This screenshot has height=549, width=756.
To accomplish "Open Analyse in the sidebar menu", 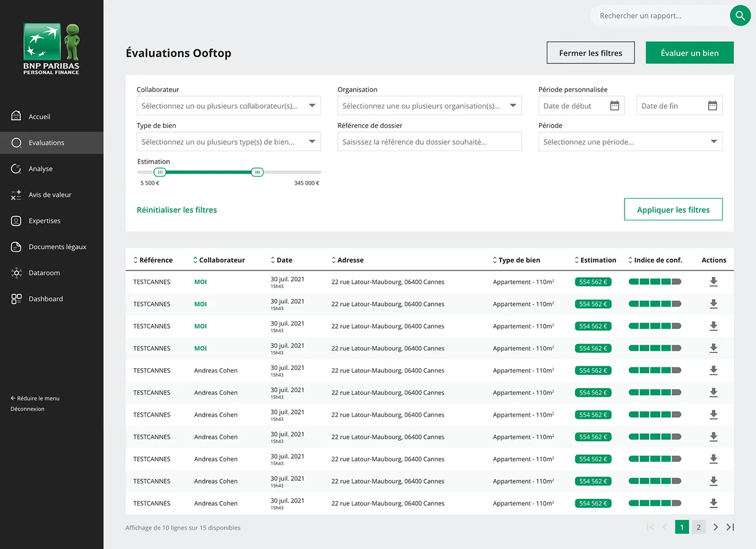I will click(41, 169).
